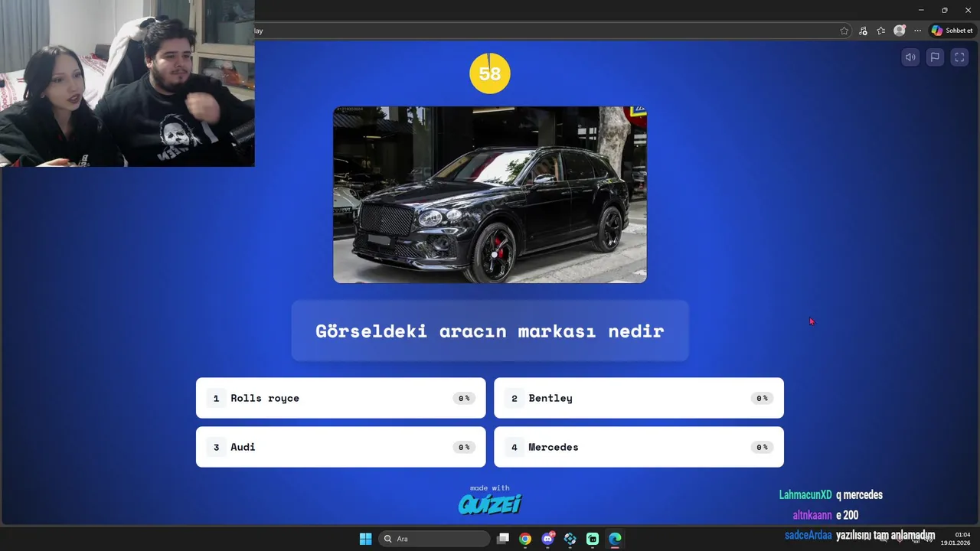Screen dimensions: 980x551
Task: Open the browser profile avatar
Action: (x=900, y=31)
